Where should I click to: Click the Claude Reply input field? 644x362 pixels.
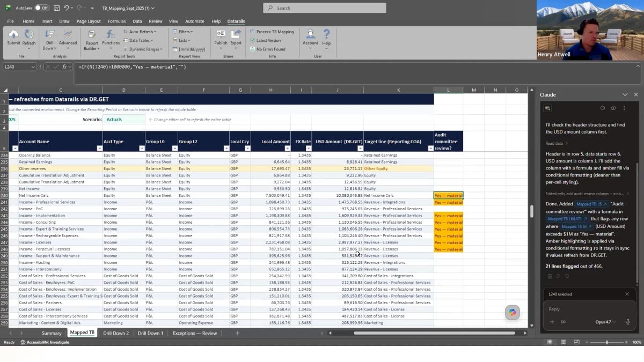tap(589, 309)
